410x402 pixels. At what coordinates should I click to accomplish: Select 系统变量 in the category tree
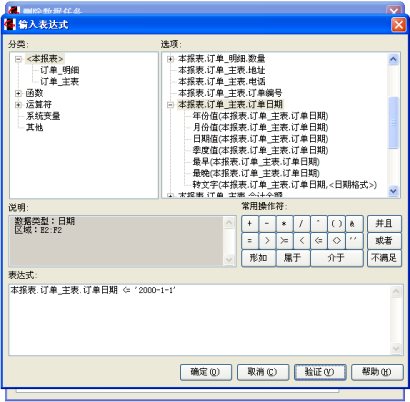43,116
